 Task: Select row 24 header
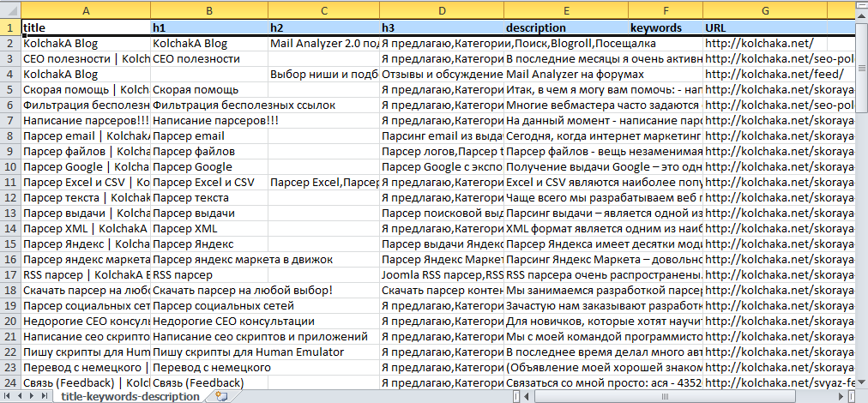pyautogui.click(x=10, y=382)
